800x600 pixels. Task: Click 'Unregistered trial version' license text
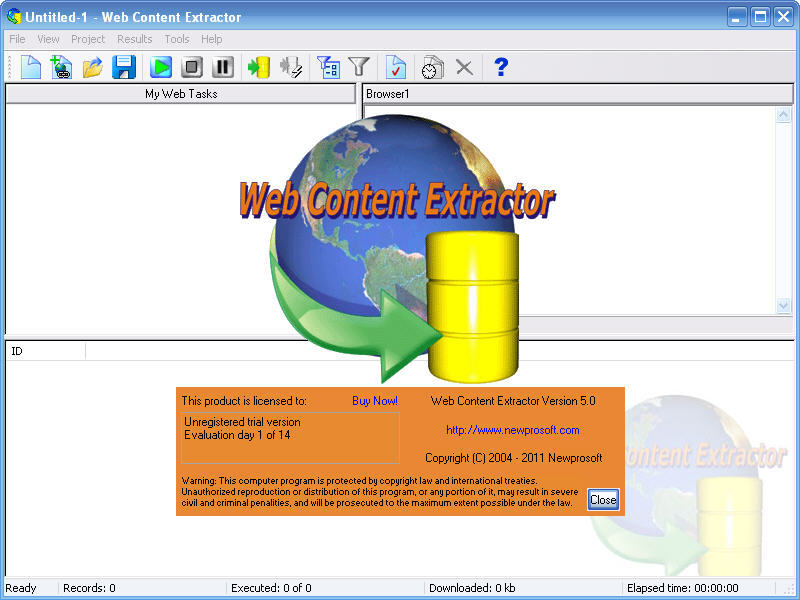pos(242,422)
